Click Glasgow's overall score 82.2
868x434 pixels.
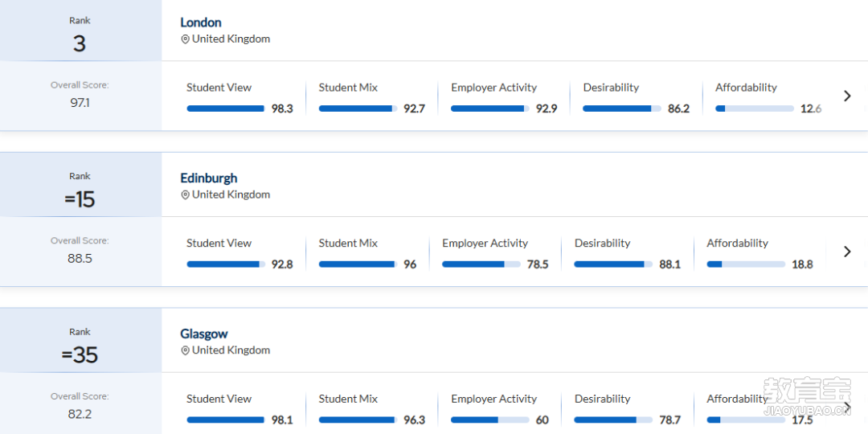tap(80, 414)
